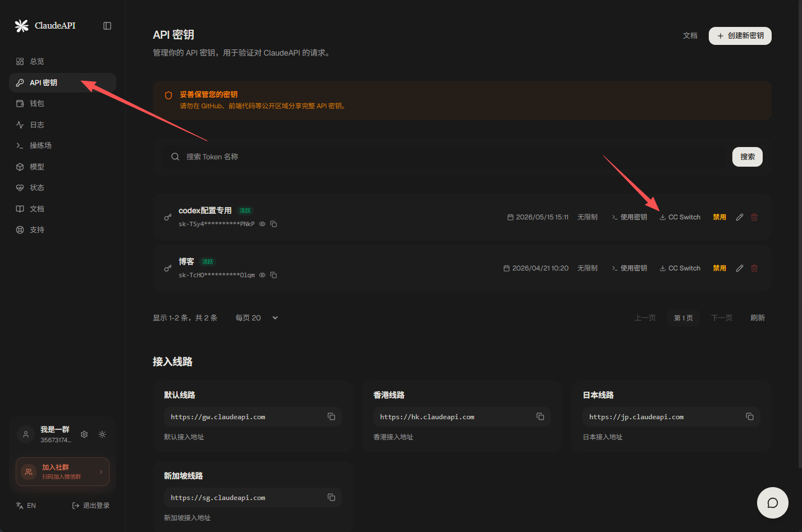Viewport: 802px width, 532px height.
Task: Switch language with EN button
Action: point(26,506)
